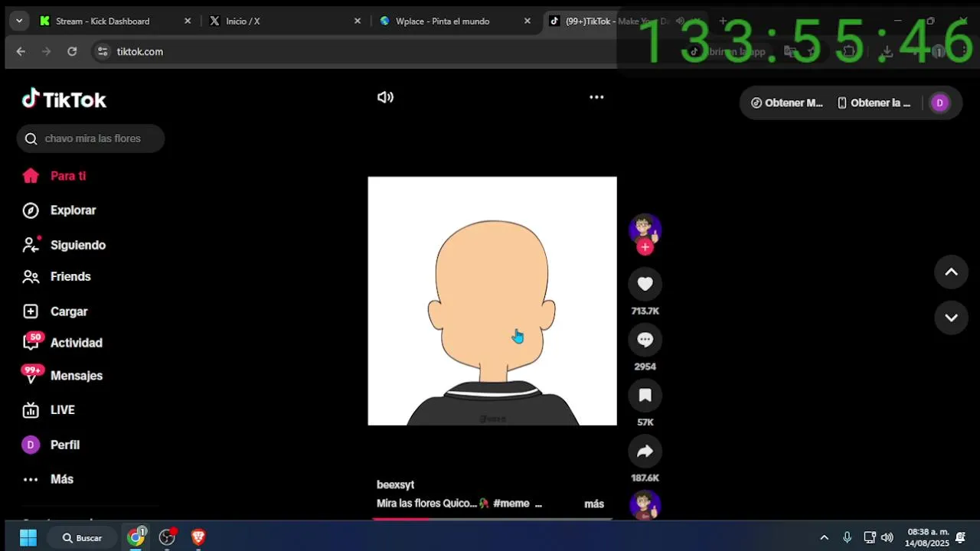Open the network tray icon
980x551 pixels.
pyautogui.click(x=870, y=538)
